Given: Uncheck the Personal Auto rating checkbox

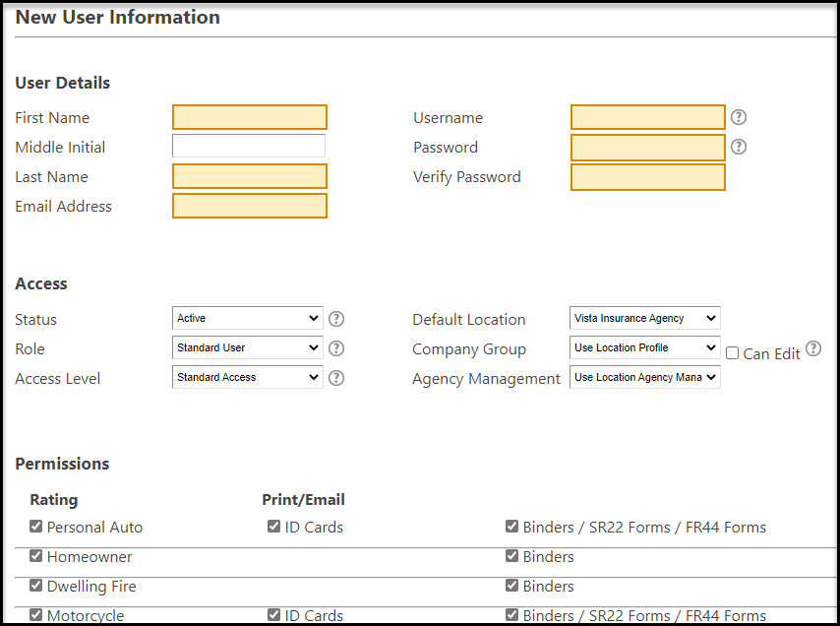Looking at the screenshot, I should click(36, 527).
